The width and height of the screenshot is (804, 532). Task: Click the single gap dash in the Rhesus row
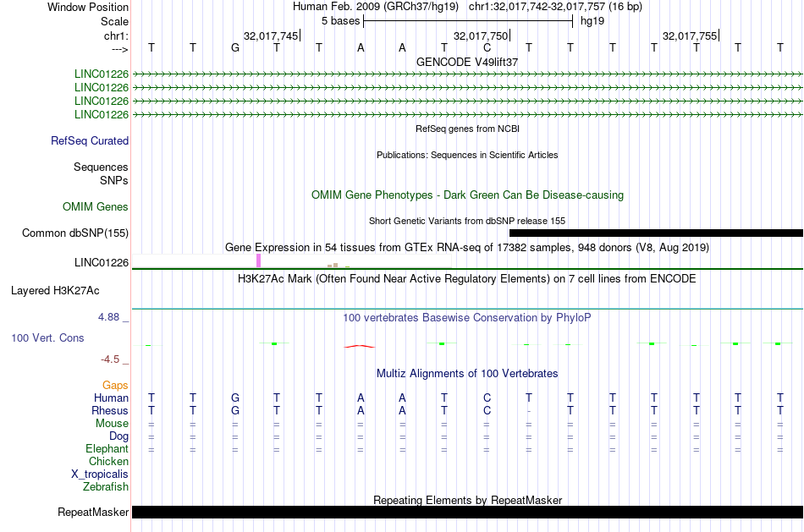tap(529, 411)
